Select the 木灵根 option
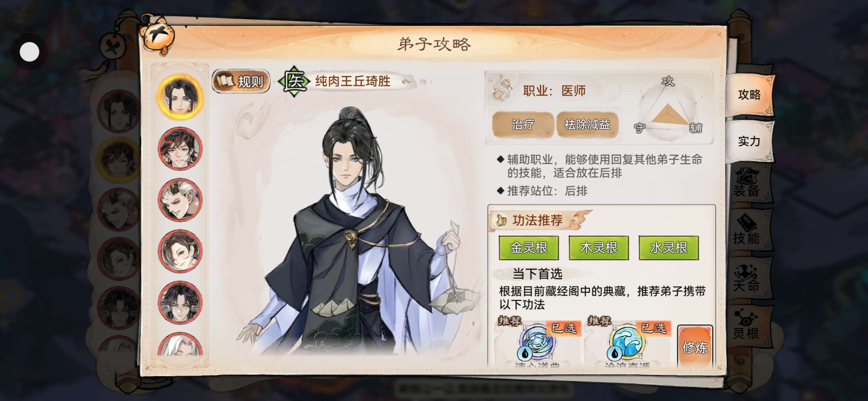This screenshot has height=401, width=868. (x=599, y=248)
